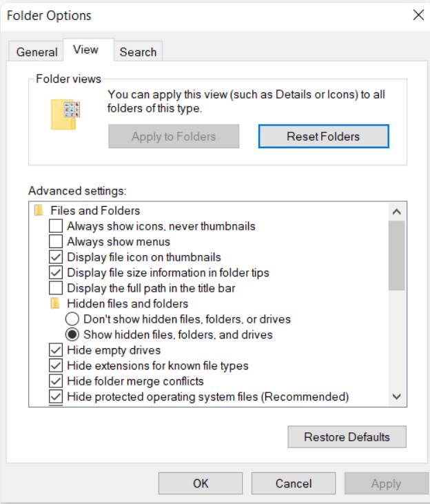The height and width of the screenshot is (504, 430).
Task: Uncheck Hide extensions for known file types
Action: (x=56, y=365)
